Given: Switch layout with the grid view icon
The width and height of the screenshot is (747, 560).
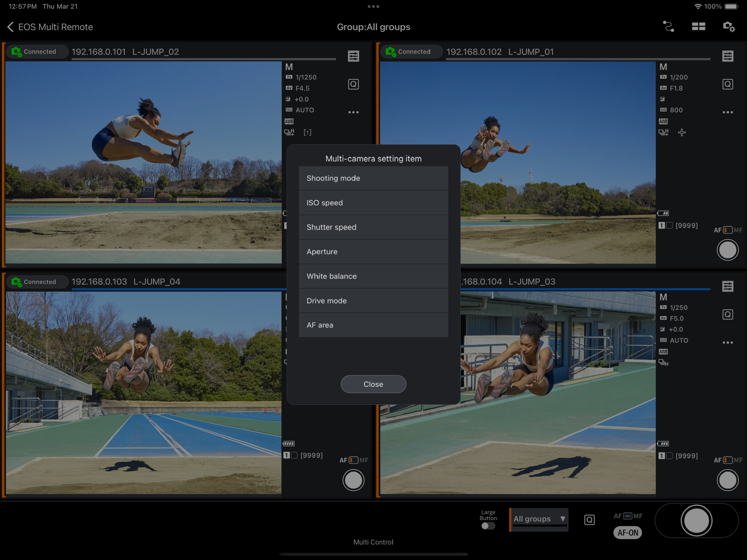Looking at the screenshot, I should [x=698, y=27].
